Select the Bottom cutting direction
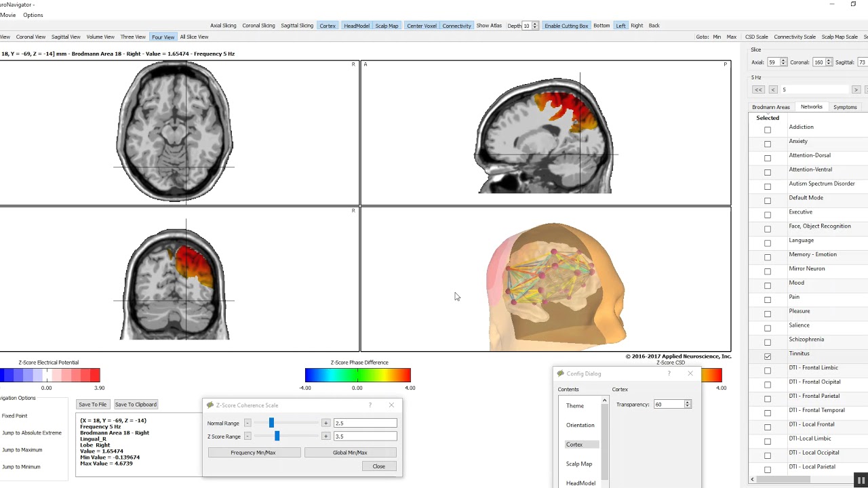The width and height of the screenshot is (868, 488). (601, 26)
